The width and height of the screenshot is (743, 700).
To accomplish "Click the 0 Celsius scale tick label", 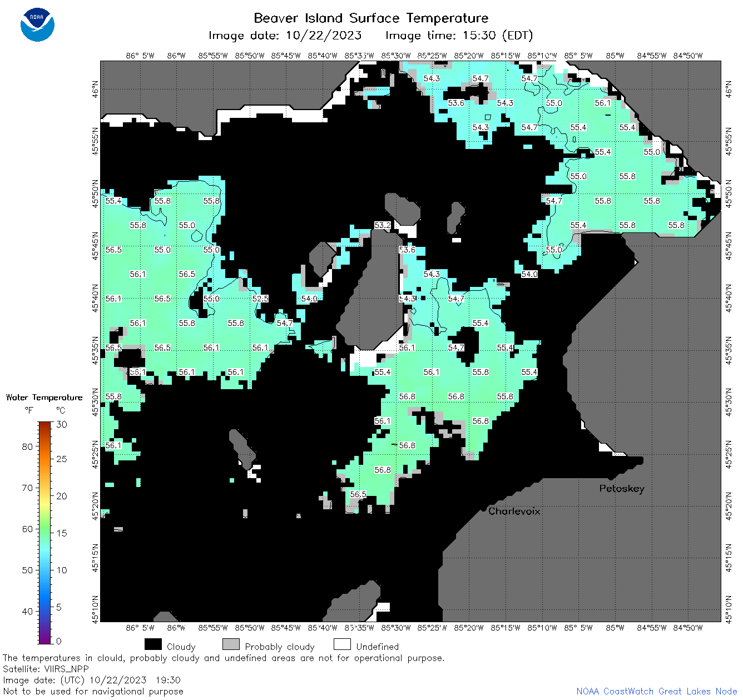I will click(59, 641).
